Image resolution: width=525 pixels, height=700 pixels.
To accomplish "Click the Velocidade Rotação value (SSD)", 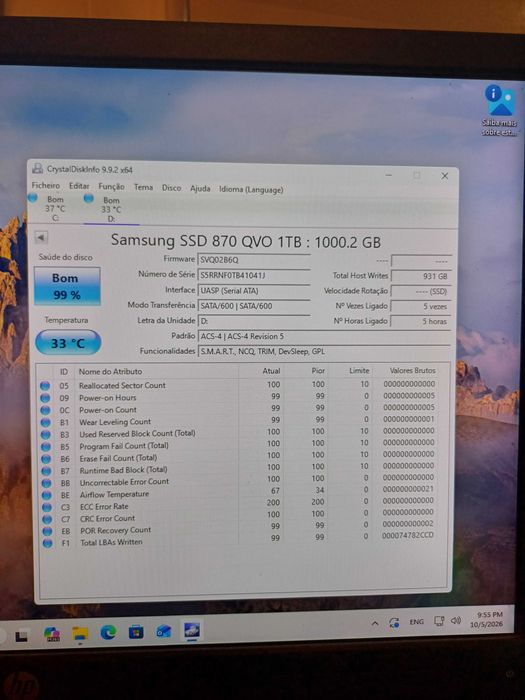I will (x=421, y=291).
